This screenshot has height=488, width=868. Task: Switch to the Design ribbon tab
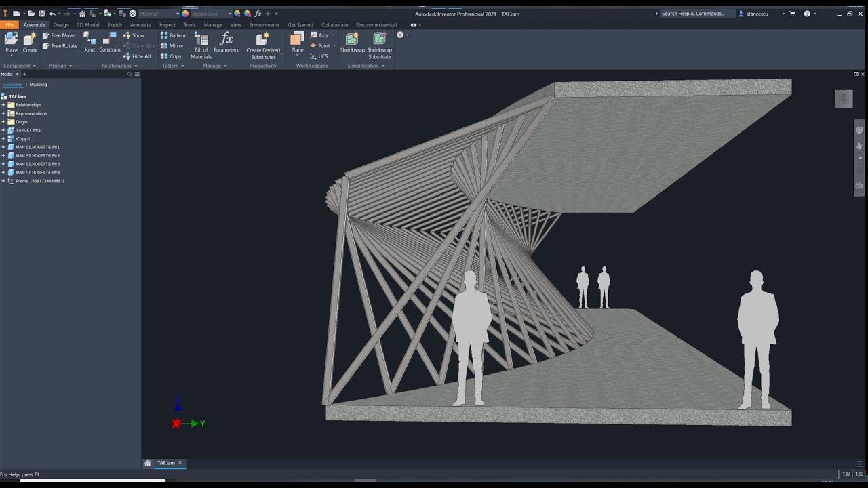61,25
